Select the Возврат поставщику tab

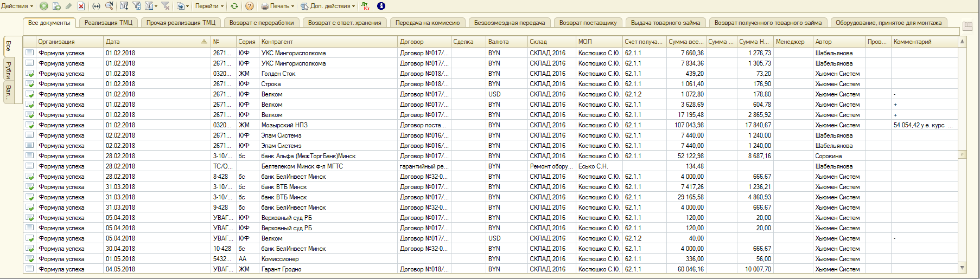pyautogui.click(x=588, y=23)
